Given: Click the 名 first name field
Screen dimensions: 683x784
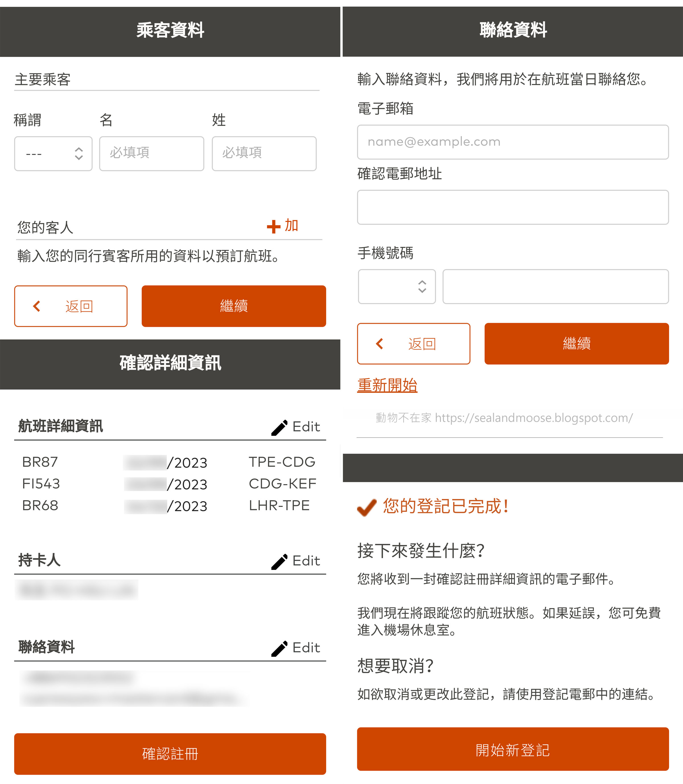Looking at the screenshot, I should pyautogui.click(x=152, y=154).
